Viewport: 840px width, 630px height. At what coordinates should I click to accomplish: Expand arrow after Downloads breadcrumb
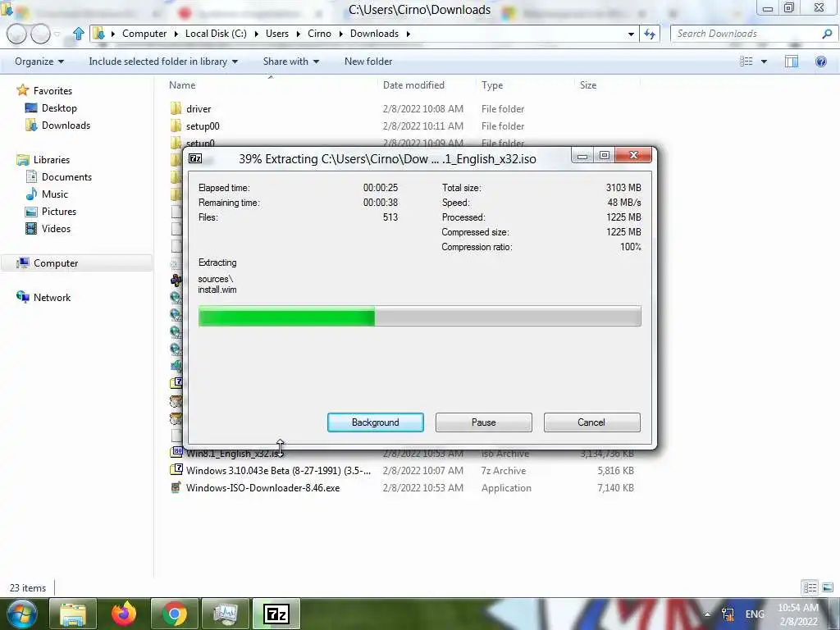(409, 34)
